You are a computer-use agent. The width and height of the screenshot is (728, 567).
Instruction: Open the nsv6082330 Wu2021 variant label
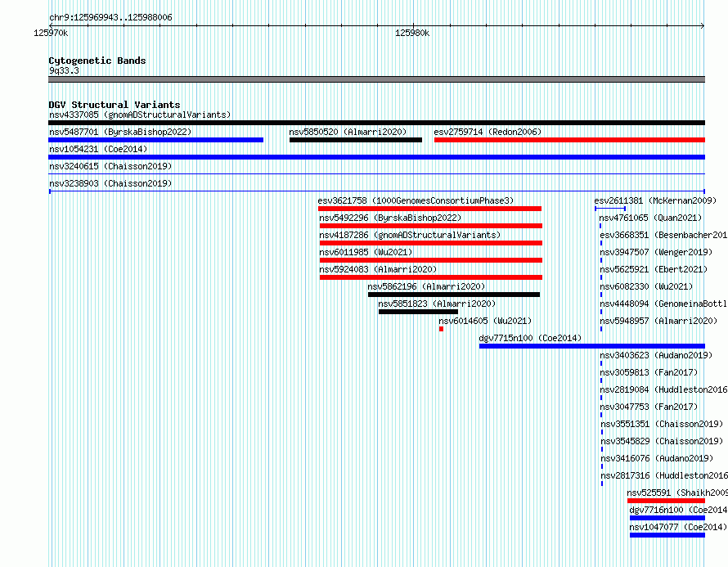coord(646,286)
